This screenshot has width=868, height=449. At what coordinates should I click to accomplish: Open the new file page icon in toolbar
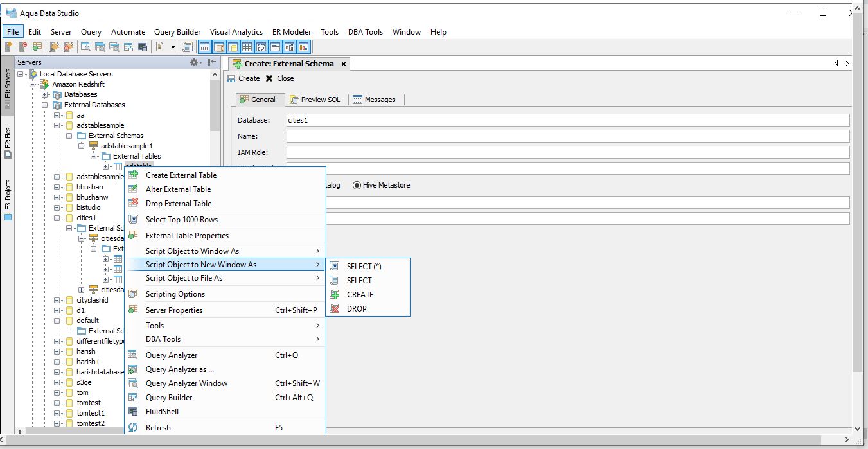161,47
